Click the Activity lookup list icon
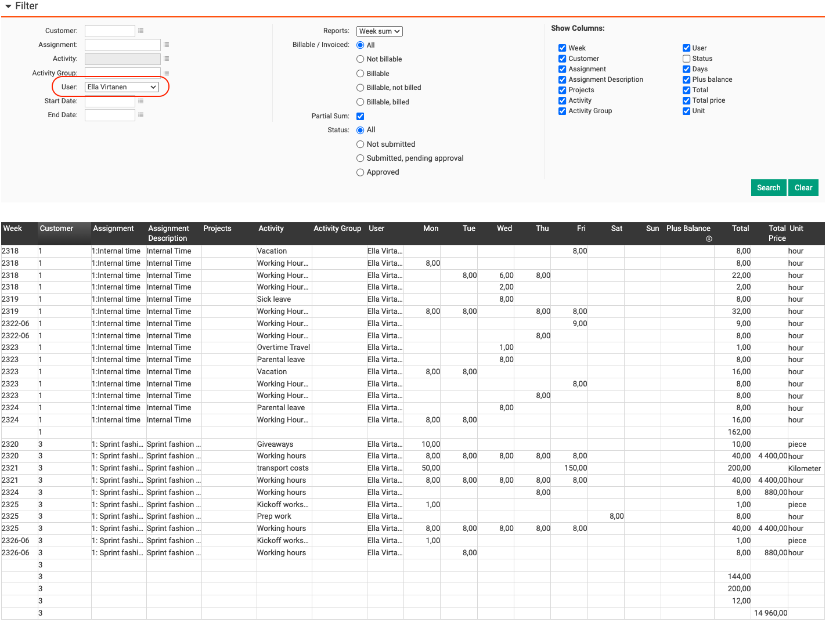 pyautogui.click(x=166, y=59)
